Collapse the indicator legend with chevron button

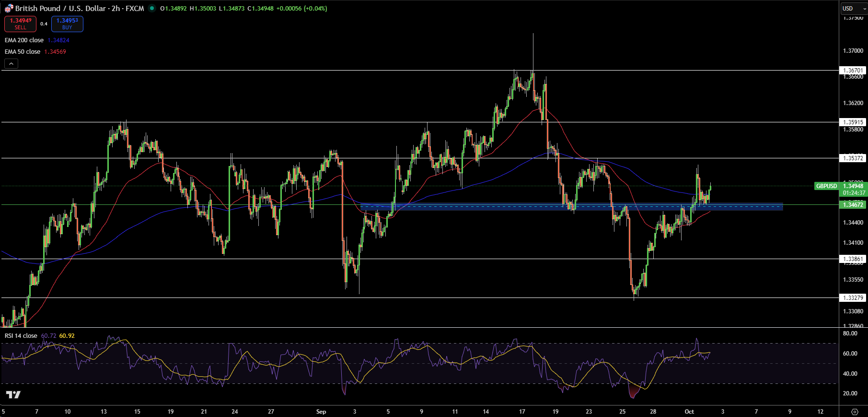pyautogui.click(x=11, y=63)
